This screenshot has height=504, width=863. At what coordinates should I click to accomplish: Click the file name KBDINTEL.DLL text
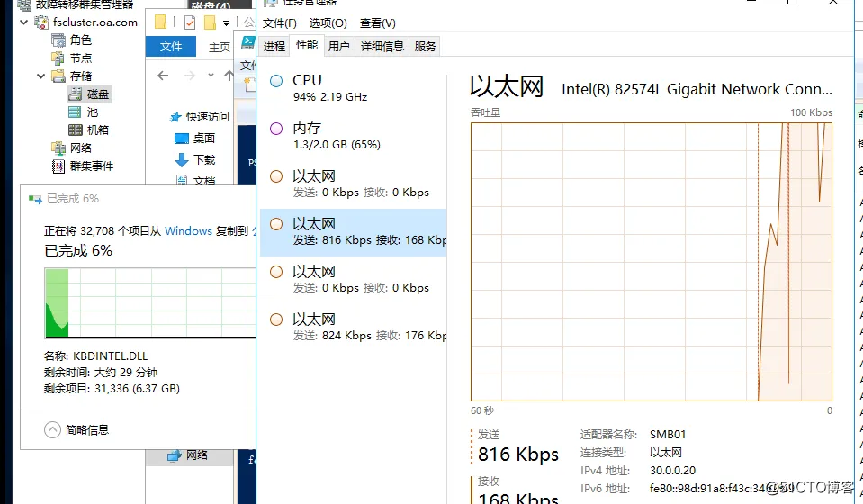(110, 356)
